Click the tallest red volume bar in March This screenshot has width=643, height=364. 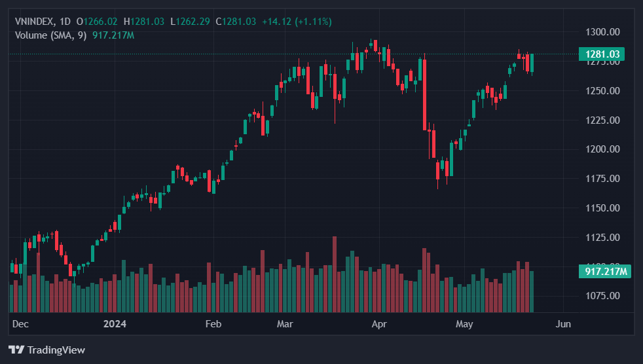[334, 274]
